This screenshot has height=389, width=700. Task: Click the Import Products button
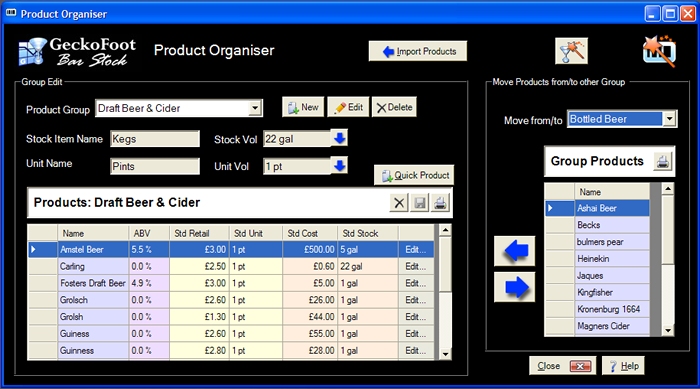(x=418, y=51)
